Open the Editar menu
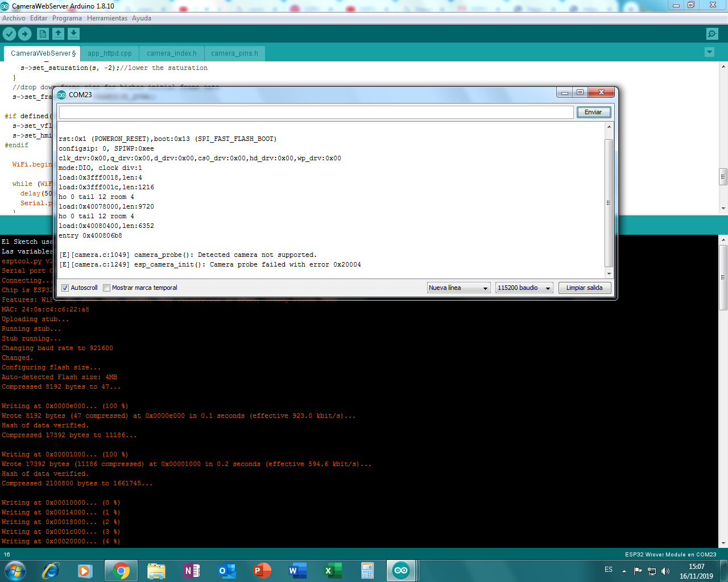 (x=39, y=18)
